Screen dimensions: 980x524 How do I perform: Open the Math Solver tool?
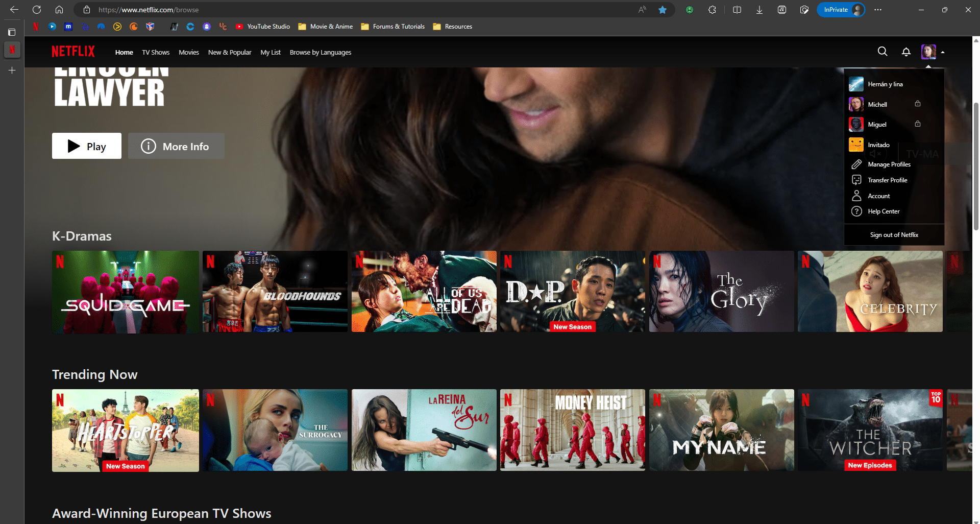coord(781,10)
